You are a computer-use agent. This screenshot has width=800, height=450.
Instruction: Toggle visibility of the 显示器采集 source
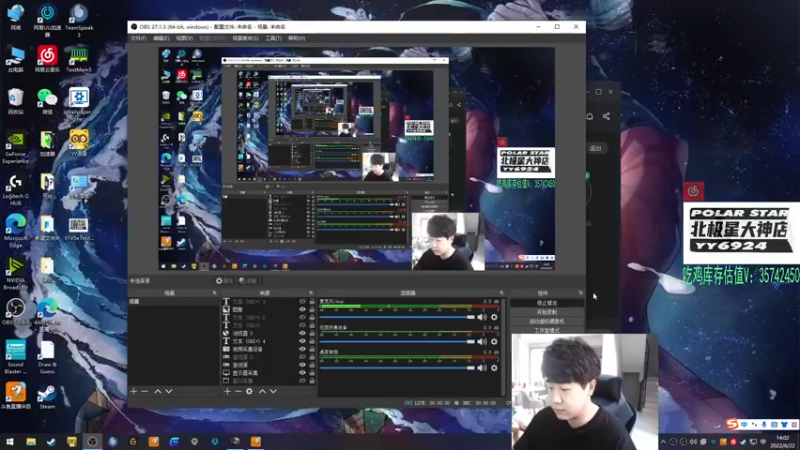tap(302, 373)
